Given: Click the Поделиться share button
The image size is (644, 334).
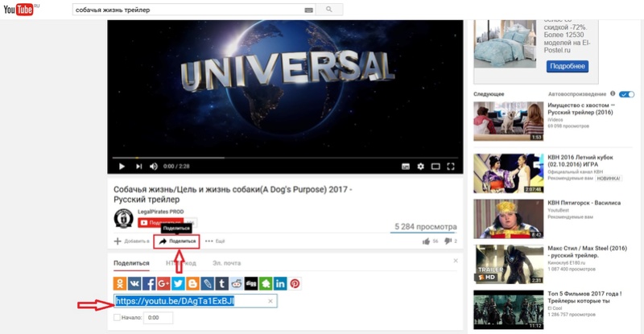Looking at the screenshot, I should [x=177, y=241].
